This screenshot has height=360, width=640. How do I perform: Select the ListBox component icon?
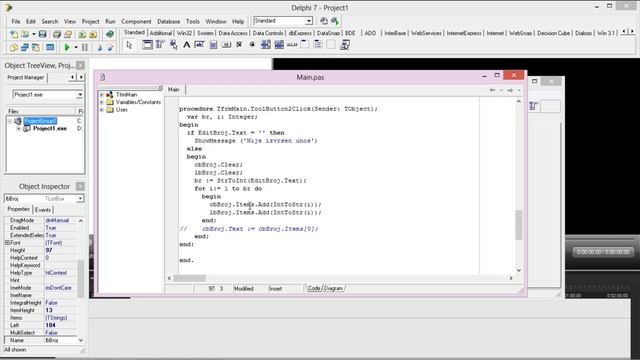(x=266, y=45)
